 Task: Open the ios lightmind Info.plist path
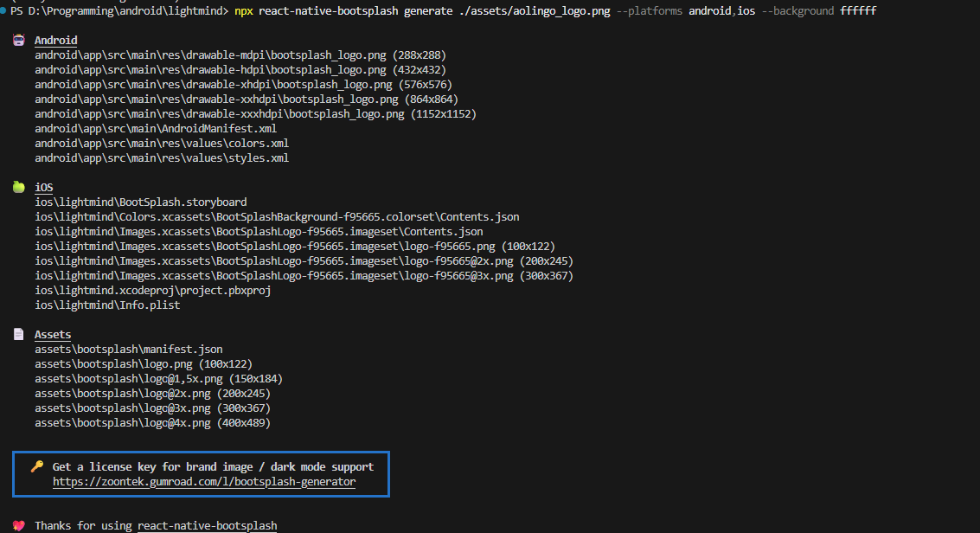click(x=107, y=305)
